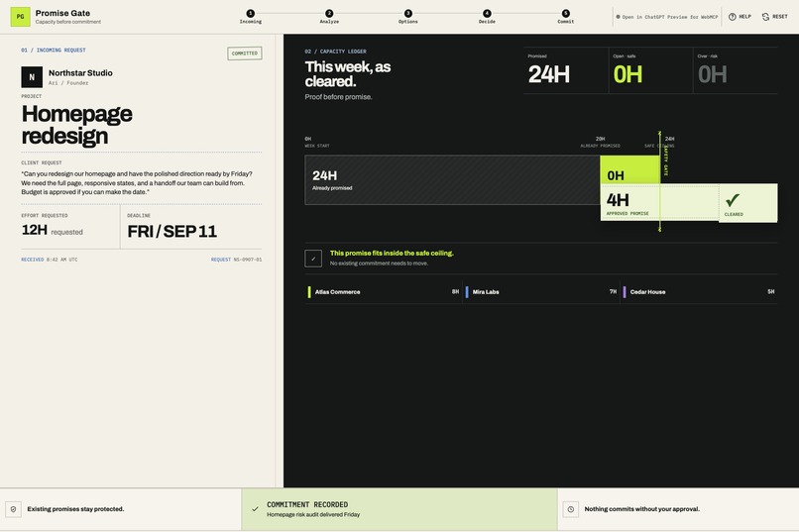Viewport: 799px width, 532px height.
Task: Click the COMMITTED status badge
Action: tap(245, 53)
